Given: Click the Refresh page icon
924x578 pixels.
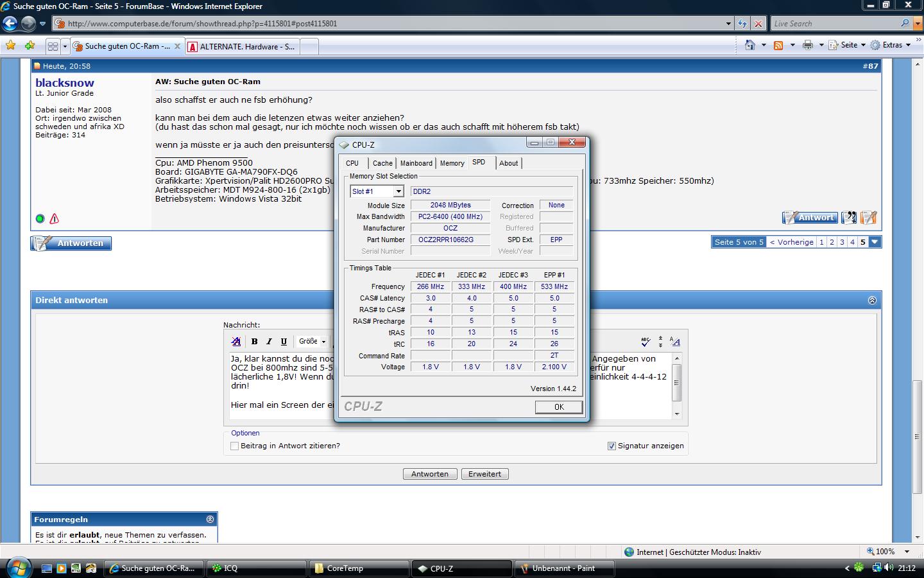Looking at the screenshot, I should pos(742,24).
